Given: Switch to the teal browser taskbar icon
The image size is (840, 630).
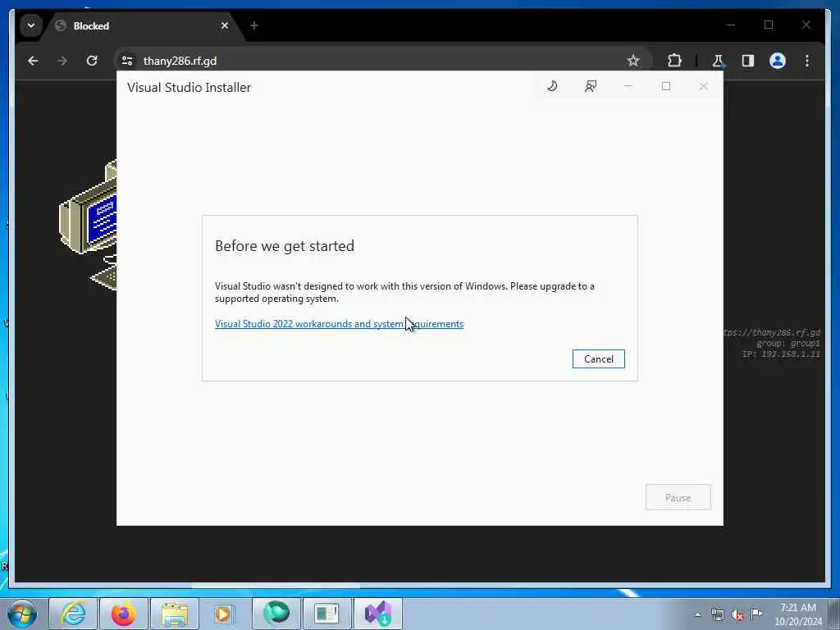Looking at the screenshot, I should click(276, 614).
